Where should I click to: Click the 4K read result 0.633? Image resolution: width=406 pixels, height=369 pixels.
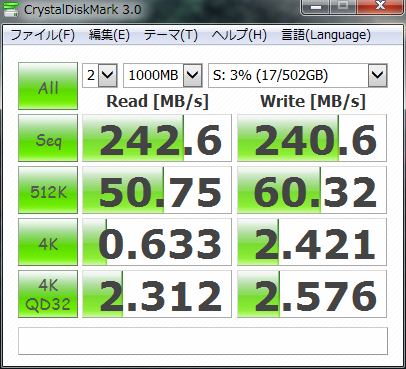[157, 242]
